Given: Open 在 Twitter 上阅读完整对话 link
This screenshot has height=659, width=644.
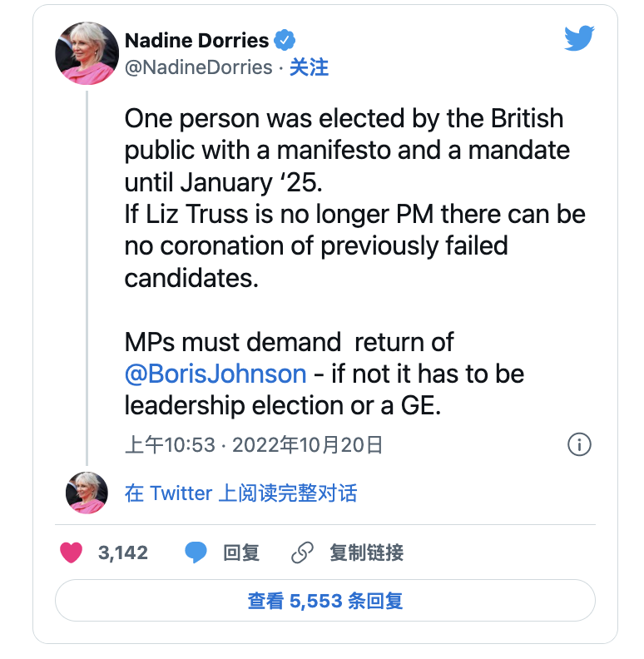Looking at the screenshot, I should [x=240, y=493].
